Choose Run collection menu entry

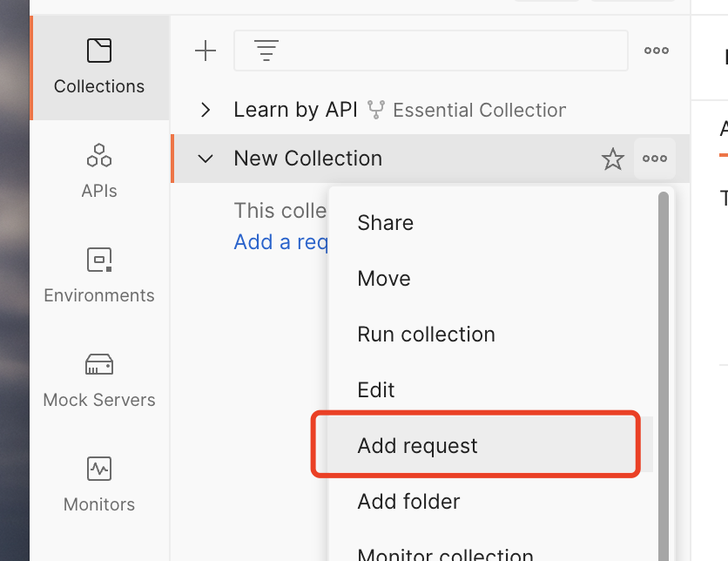tap(426, 335)
